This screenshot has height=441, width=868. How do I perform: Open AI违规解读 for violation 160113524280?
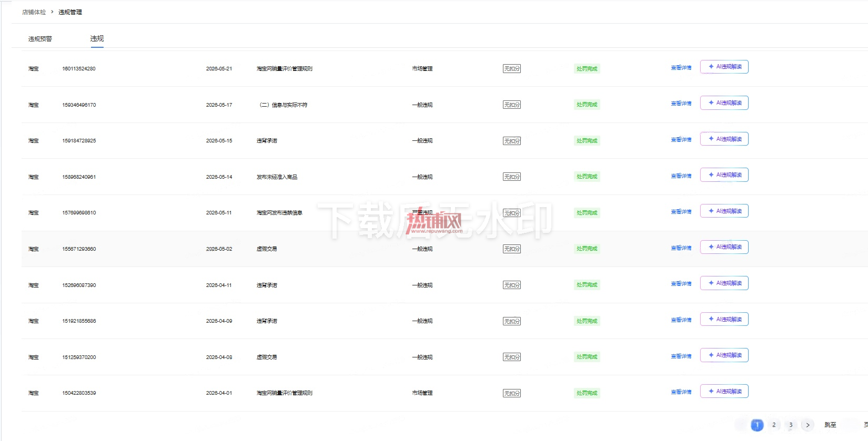coord(724,67)
